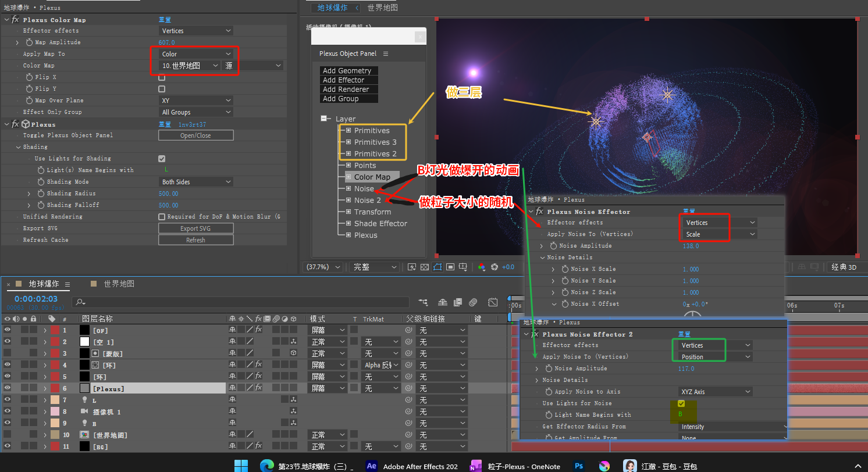
Task: Click the Refresh cache button
Action: pos(196,240)
